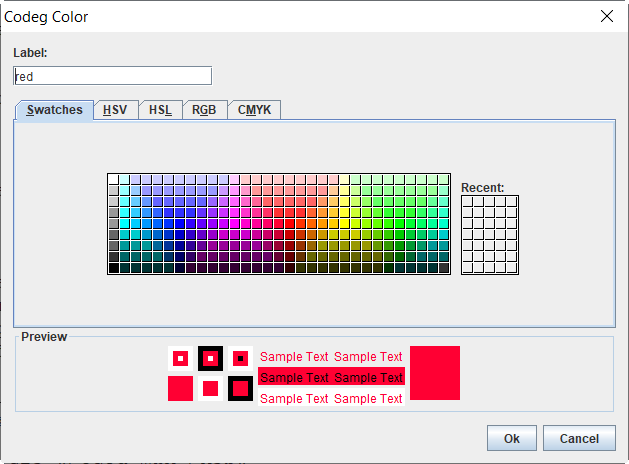Click the black-framed red square in the preview's bottom row

click(240, 388)
